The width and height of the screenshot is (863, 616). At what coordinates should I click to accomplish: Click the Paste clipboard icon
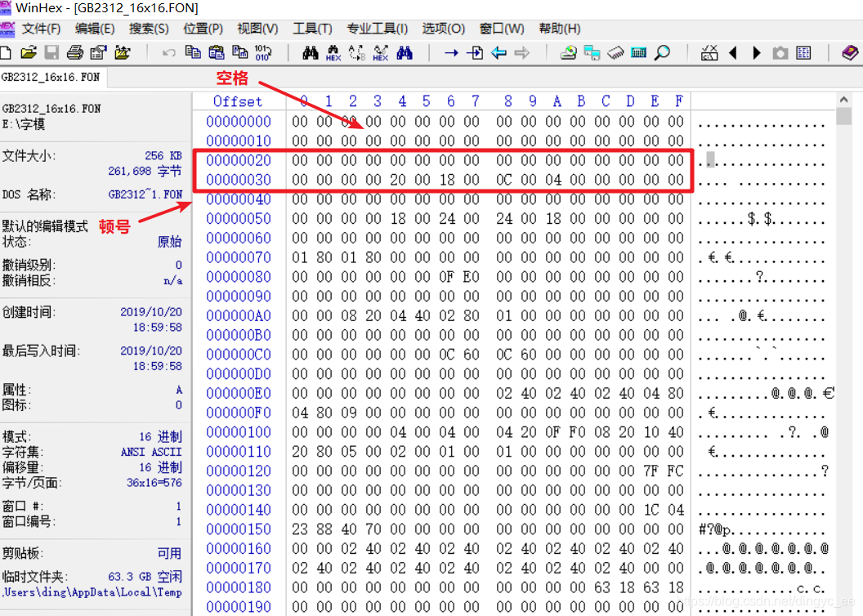[217, 52]
